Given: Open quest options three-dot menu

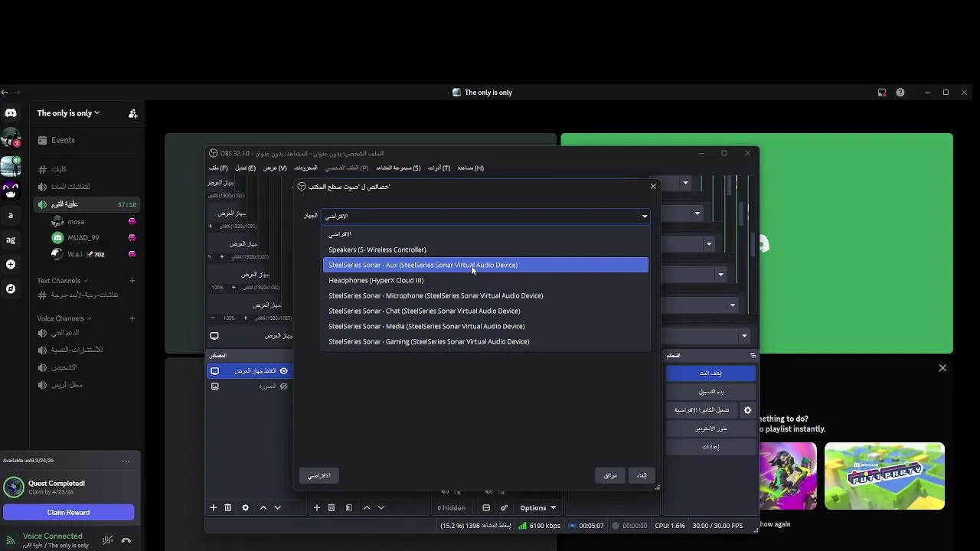Looking at the screenshot, I should [126, 461].
